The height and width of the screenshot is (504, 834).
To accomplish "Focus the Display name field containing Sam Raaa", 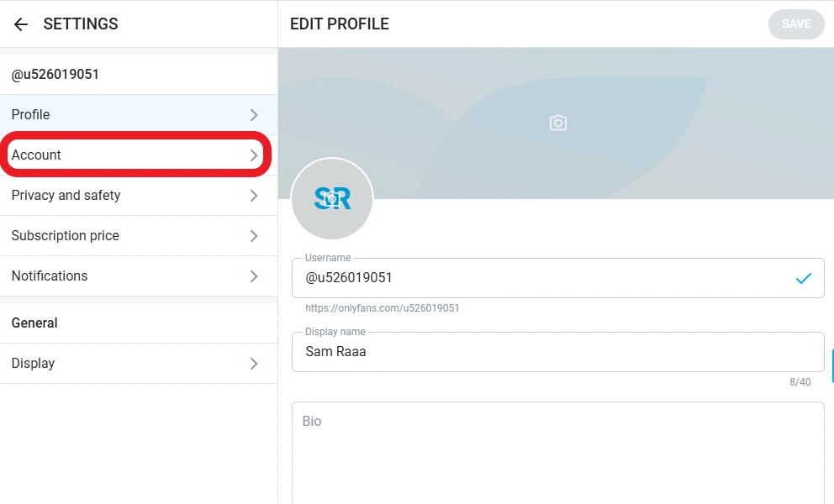I will (555, 352).
